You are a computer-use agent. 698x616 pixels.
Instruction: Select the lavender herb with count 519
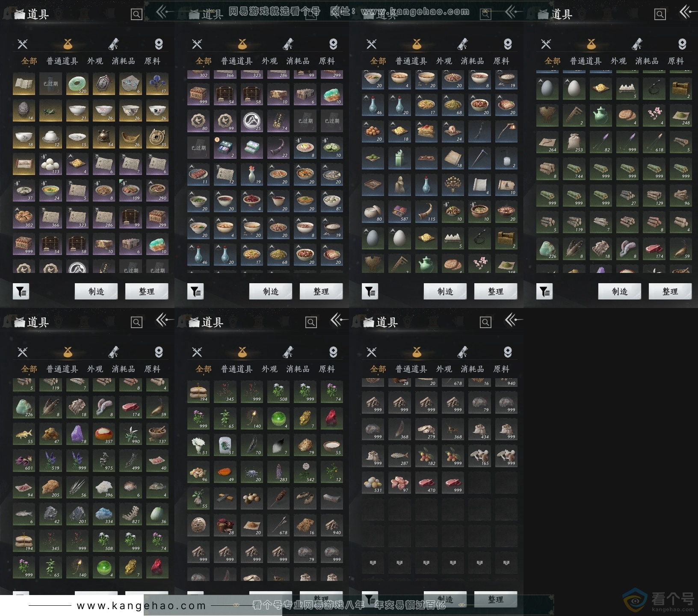click(x=50, y=461)
